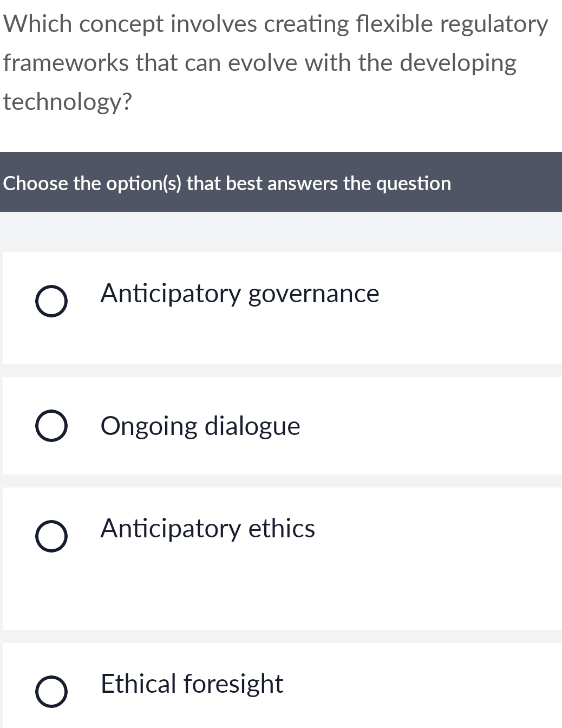Click the question line starting 'frameworks that can evolve'
Screen dimensions: 562x728
coord(260,63)
